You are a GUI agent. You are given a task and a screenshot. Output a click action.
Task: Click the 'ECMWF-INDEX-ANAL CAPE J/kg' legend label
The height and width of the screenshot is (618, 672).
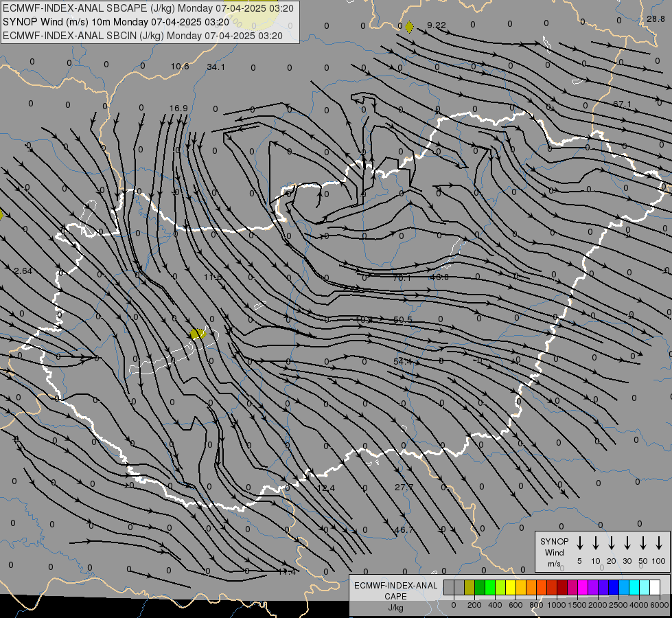point(395,596)
